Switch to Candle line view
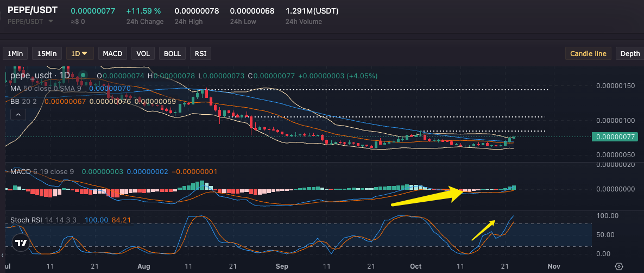This screenshot has width=644, height=273. click(588, 53)
